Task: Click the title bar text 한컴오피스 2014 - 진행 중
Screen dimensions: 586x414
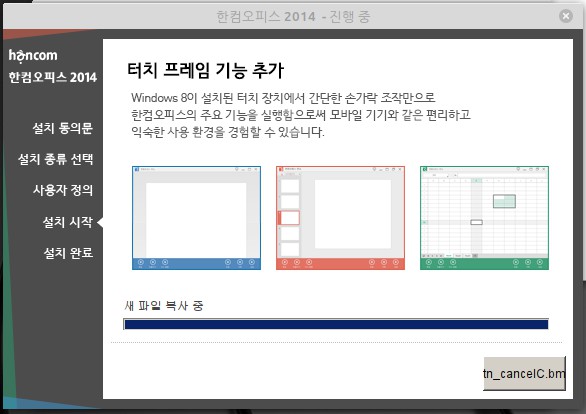Action: pos(293,16)
